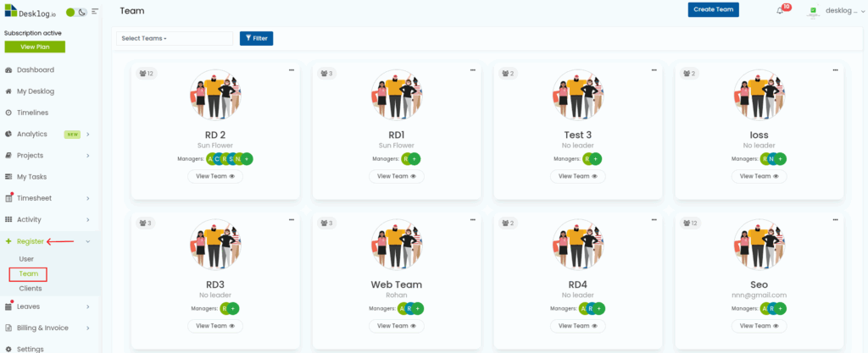Open three-dot menu on RD 2 card
868x353 pixels.
pos(291,70)
